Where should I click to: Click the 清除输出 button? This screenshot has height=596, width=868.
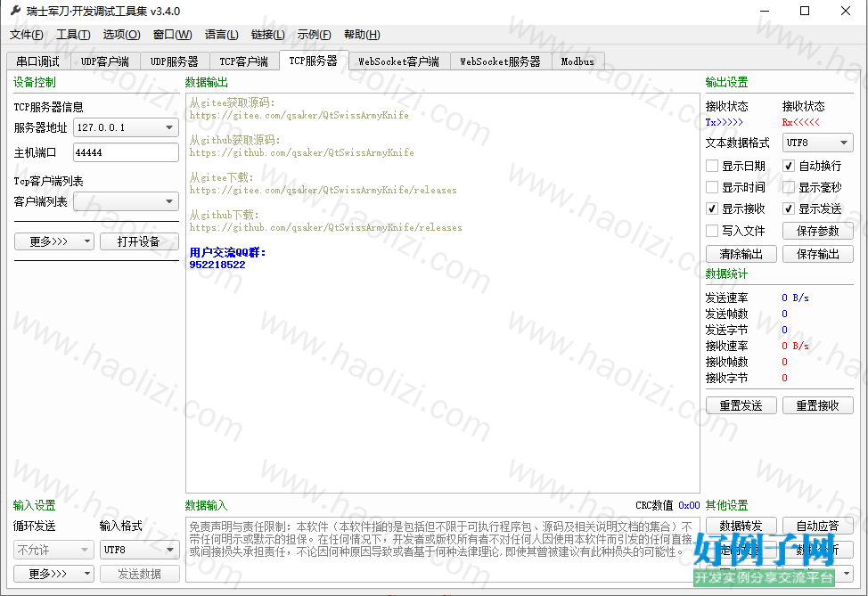pyautogui.click(x=741, y=254)
